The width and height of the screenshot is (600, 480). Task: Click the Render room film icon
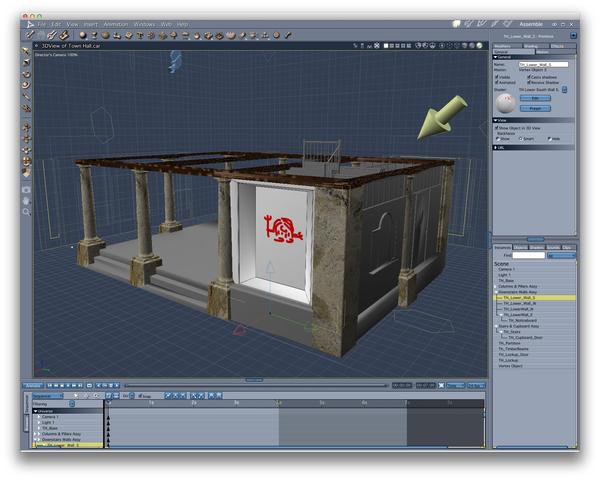[x=508, y=24]
